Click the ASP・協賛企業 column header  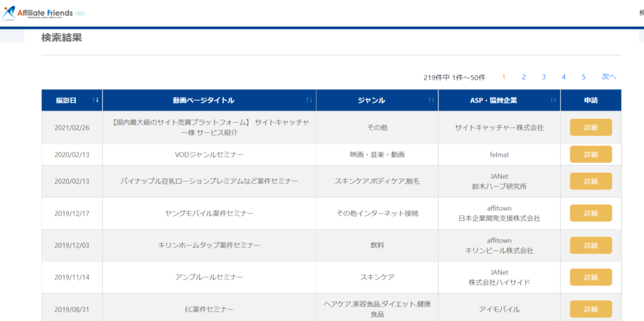pos(499,100)
